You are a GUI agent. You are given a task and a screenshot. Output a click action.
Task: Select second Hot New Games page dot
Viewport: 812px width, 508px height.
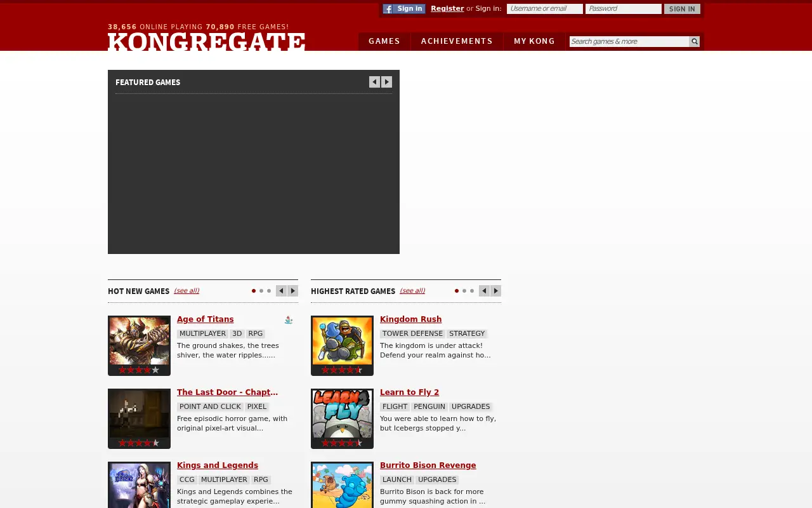(x=261, y=291)
